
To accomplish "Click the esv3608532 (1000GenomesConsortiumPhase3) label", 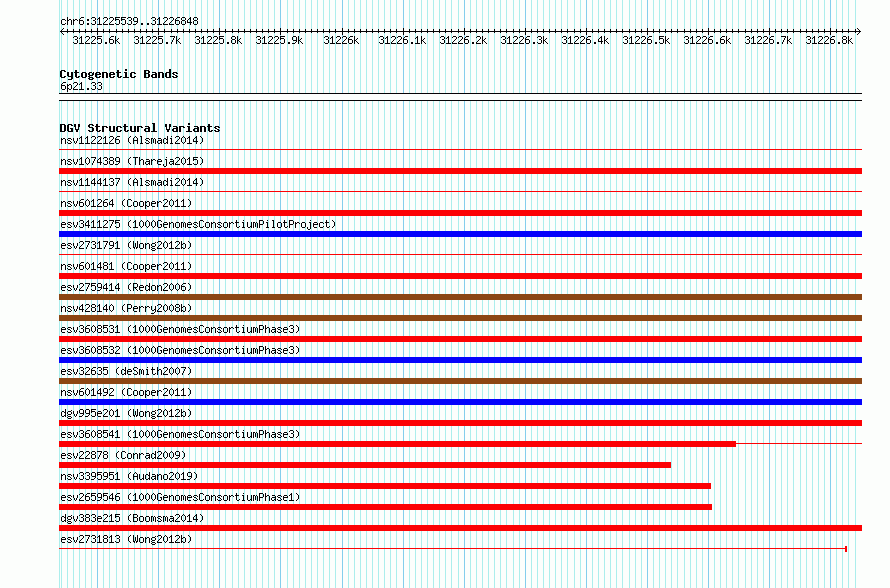I will (x=180, y=350).
